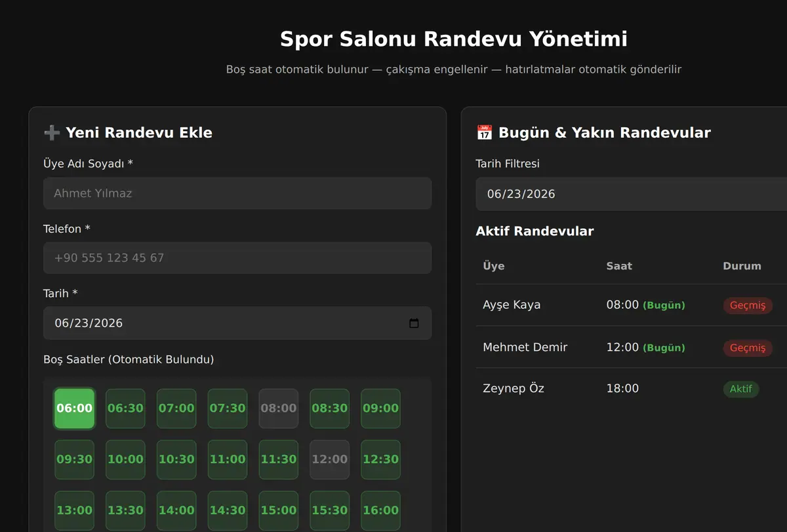This screenshot has width=787, height=532.
Task: Choose the 10:30 time slot
Action: pyautogui.click(x=176, y=459)
